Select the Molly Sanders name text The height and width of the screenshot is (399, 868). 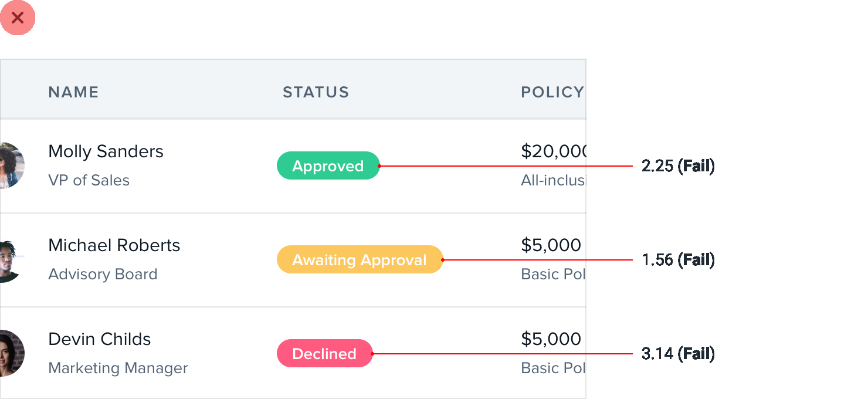coord(106,151)
